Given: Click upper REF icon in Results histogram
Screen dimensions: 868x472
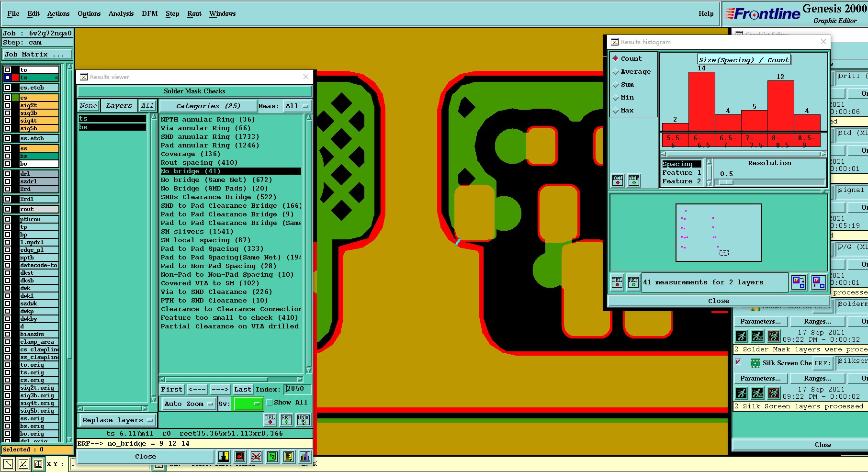Looking at the screenshot, I should pos(634,180).
